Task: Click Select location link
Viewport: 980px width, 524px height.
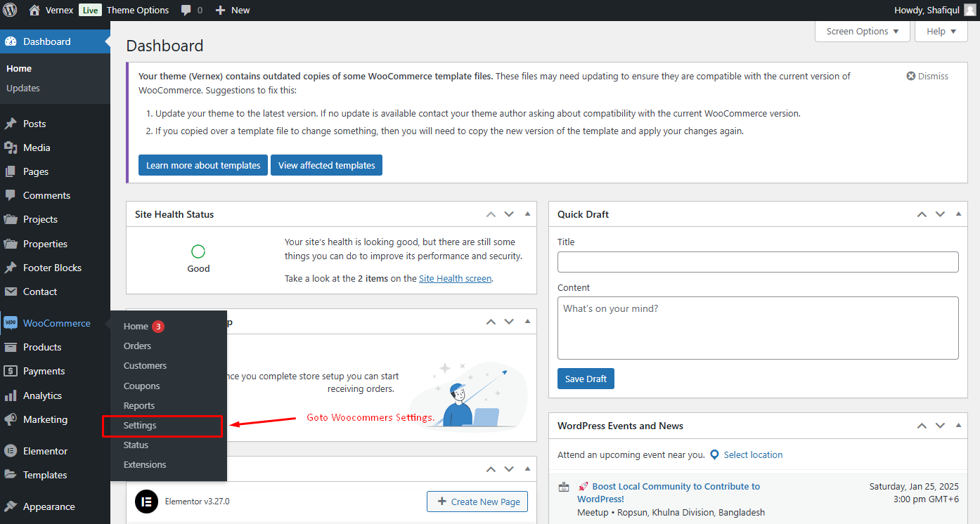Action: [x=753, y=454]
